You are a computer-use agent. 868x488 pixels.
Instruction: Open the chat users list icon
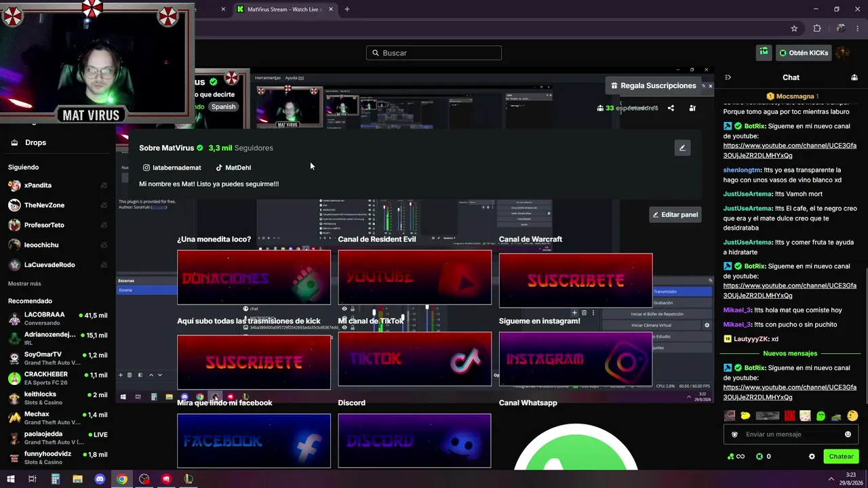tap(854, 77)
